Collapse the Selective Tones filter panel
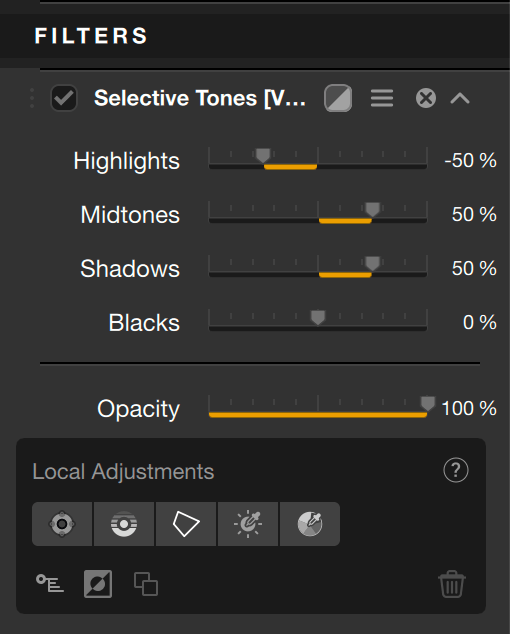 460,98
